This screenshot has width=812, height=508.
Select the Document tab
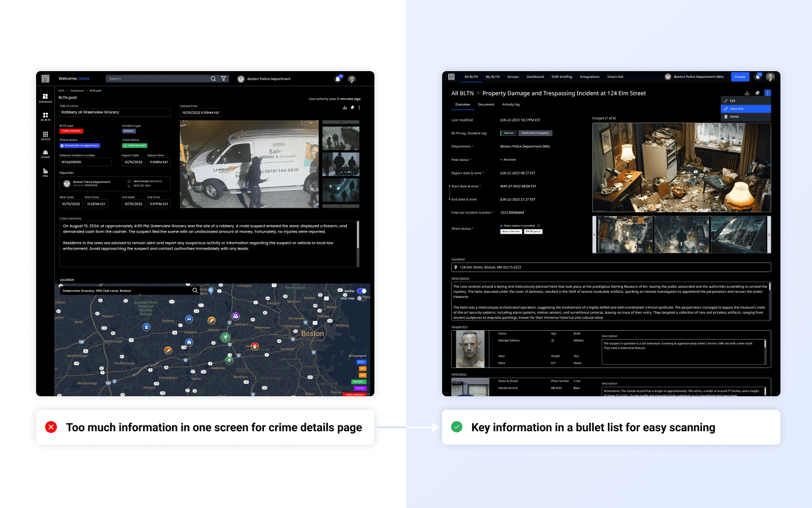(x=486, y=104)
